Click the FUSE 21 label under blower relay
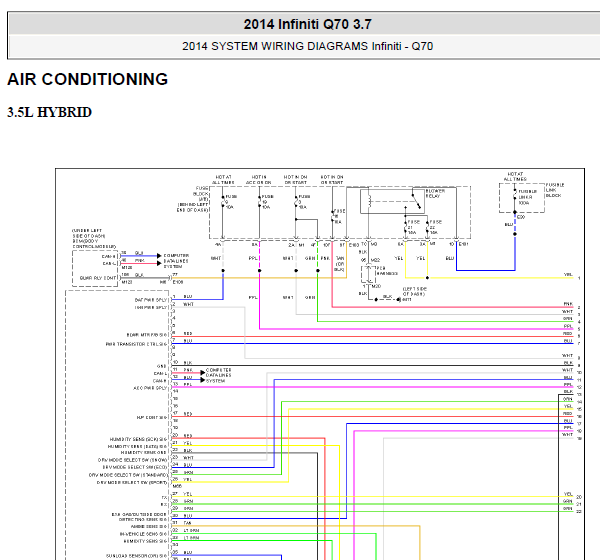 (412, 227)
